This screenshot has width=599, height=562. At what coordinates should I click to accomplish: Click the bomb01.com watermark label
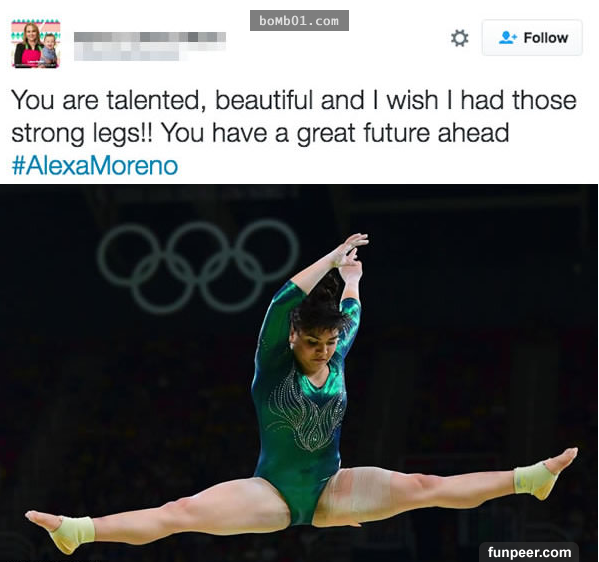[299, 21]
